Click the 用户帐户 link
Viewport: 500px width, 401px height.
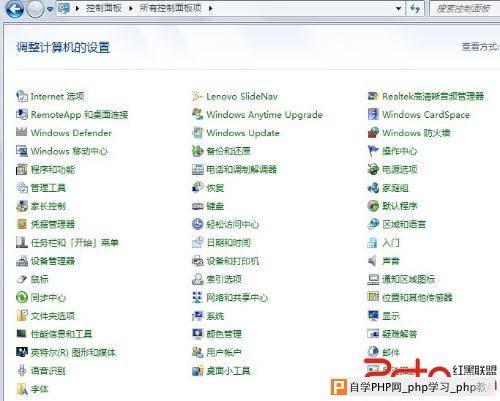224,352
